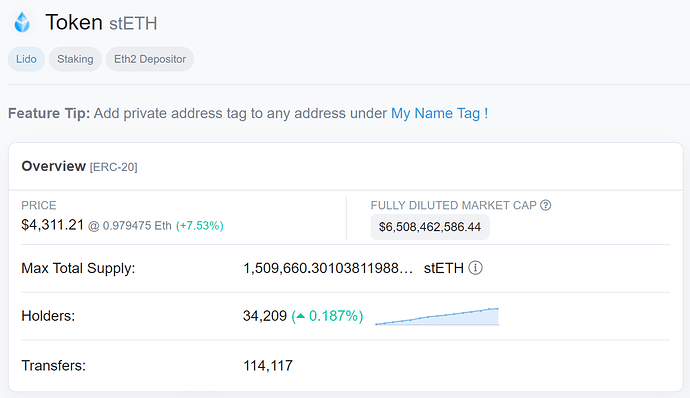The height and width of the screenshot is (398, 690).
Task: Open the Lido tag
Action: 26,59
